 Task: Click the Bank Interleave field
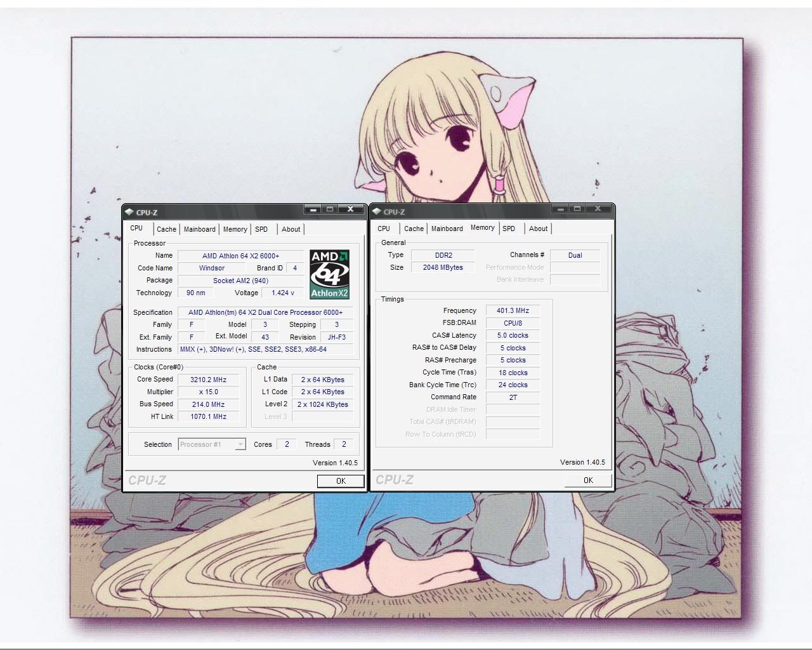click(x=575, y=279)
